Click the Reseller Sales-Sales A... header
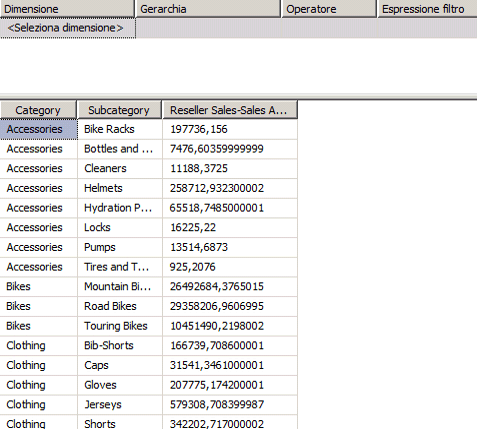This screenshot has width=477, height=429. [x=230, y=110]
